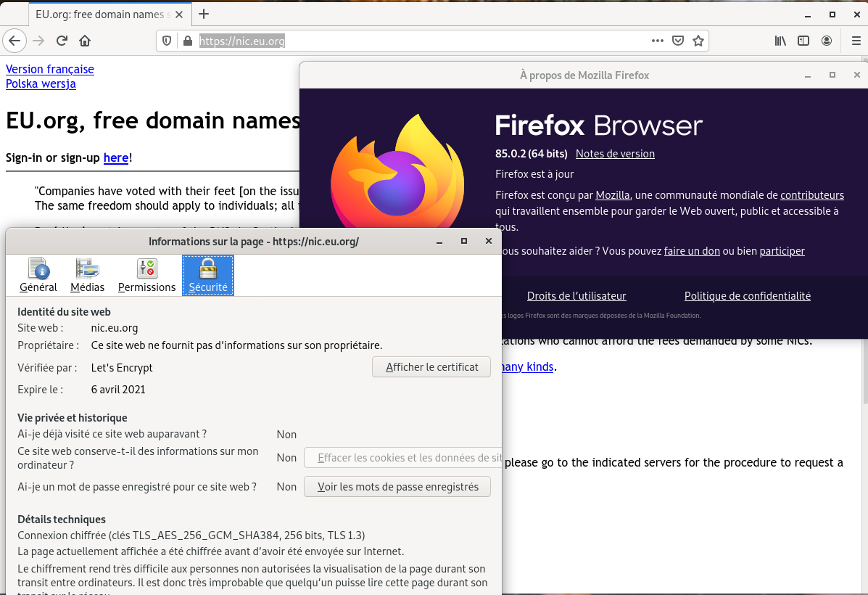The height and width of the screenshot is (595, 868).
Task: Open the Firefox account menu
Action: [827, 41]
